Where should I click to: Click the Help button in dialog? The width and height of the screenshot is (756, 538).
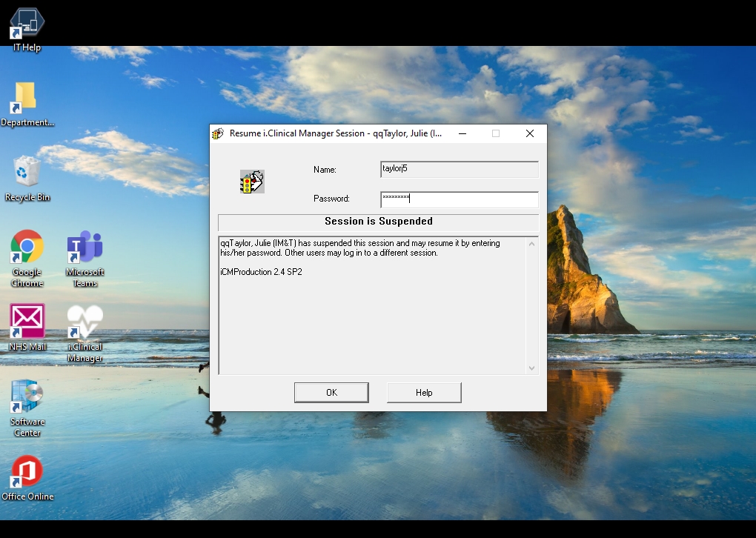pyautogui.click(x=424, y=393)
